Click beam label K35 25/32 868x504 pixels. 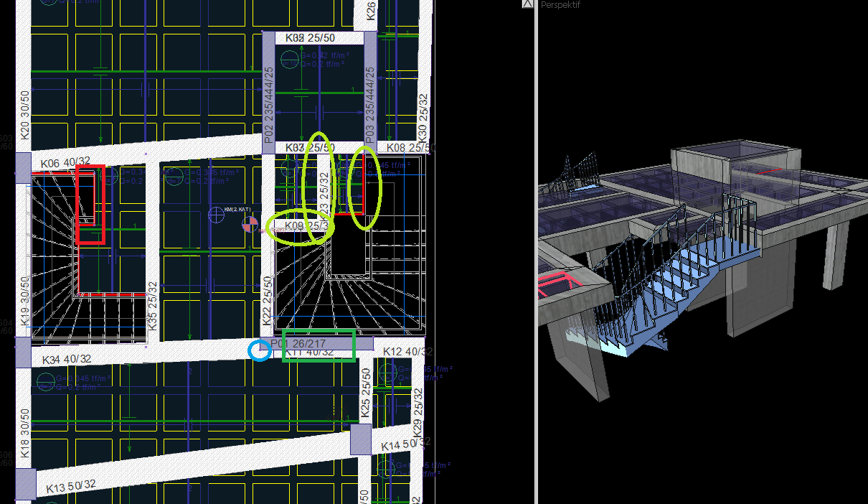(152, 305)
